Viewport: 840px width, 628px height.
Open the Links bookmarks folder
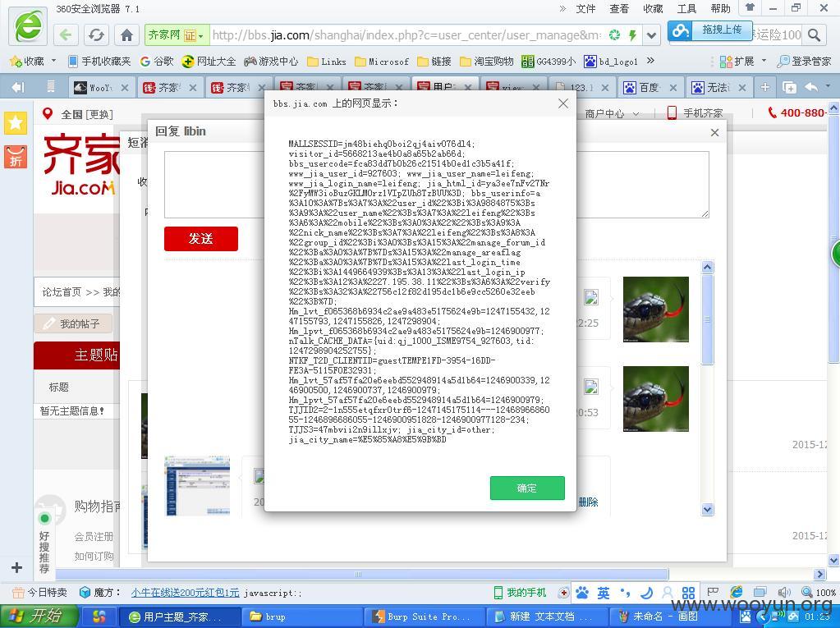pyautogui.click(x=327, y=62)
